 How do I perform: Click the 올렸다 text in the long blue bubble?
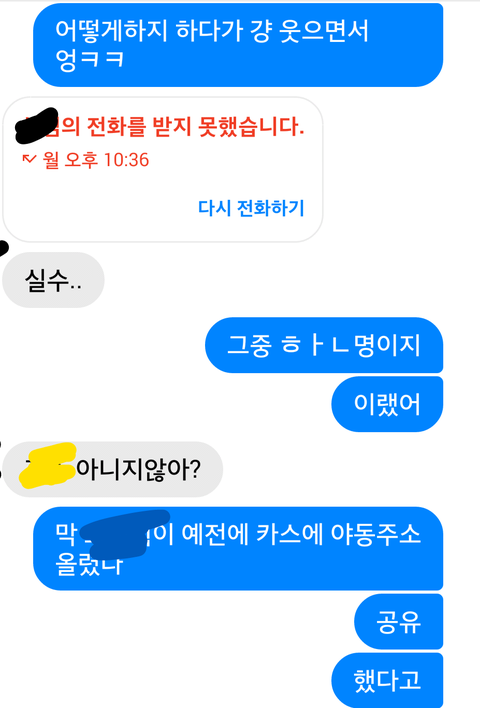coord(89,564)
